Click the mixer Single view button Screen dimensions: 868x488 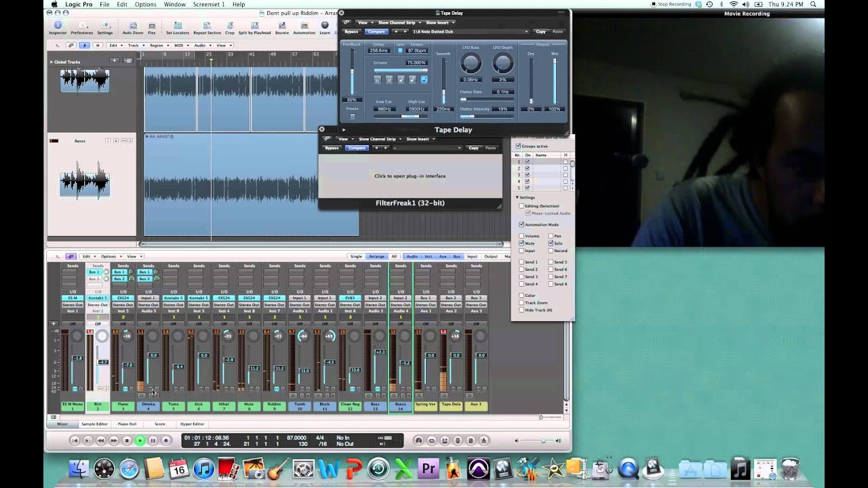356,256
